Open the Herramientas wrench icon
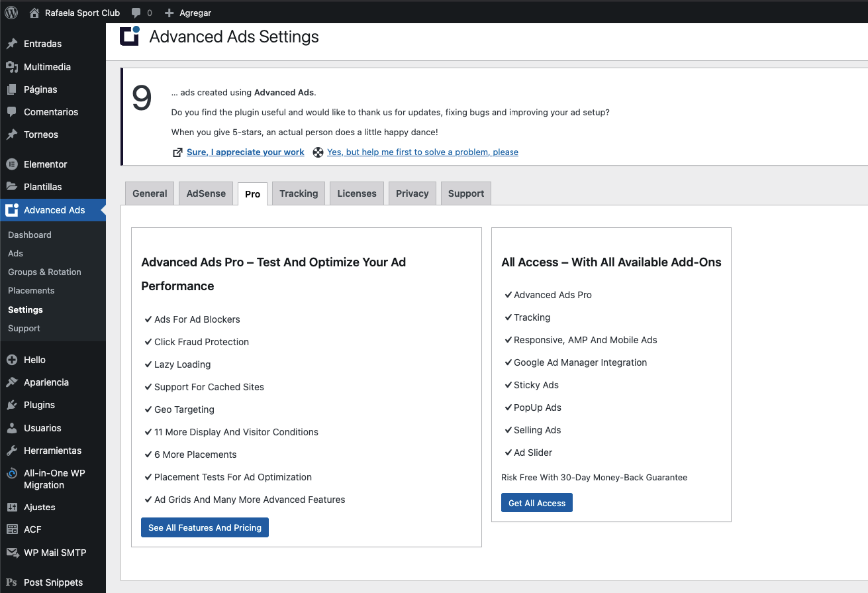 coord(11,451)
